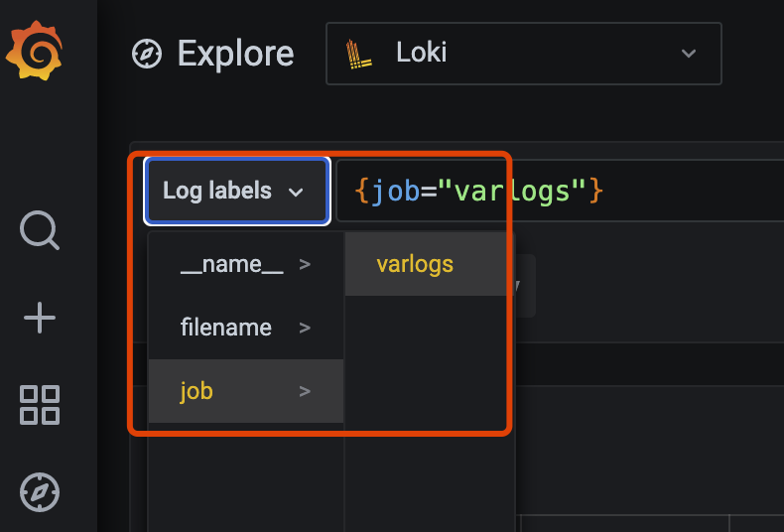784x532 pixels.
Task: Click the Explore page heading text
Action: click(235, 54)
